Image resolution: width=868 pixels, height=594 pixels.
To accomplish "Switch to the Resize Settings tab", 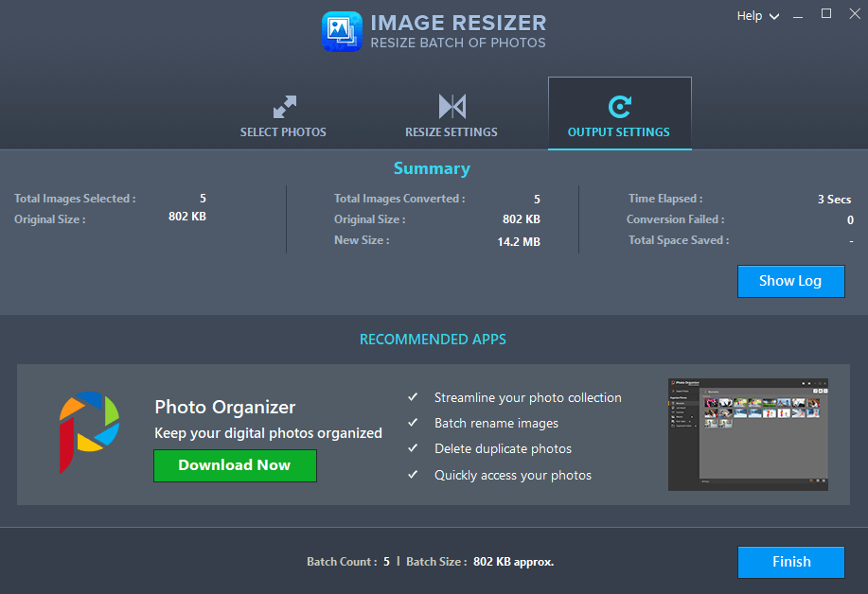I will coord(450,131).
